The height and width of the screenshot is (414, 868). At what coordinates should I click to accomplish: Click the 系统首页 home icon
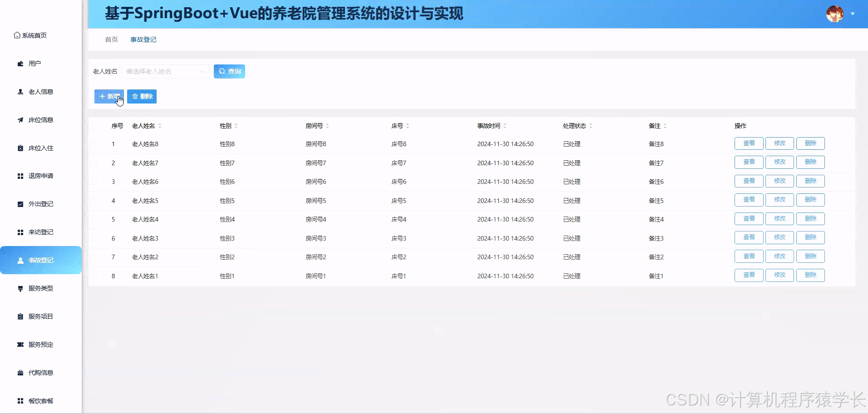pos(16,35)
